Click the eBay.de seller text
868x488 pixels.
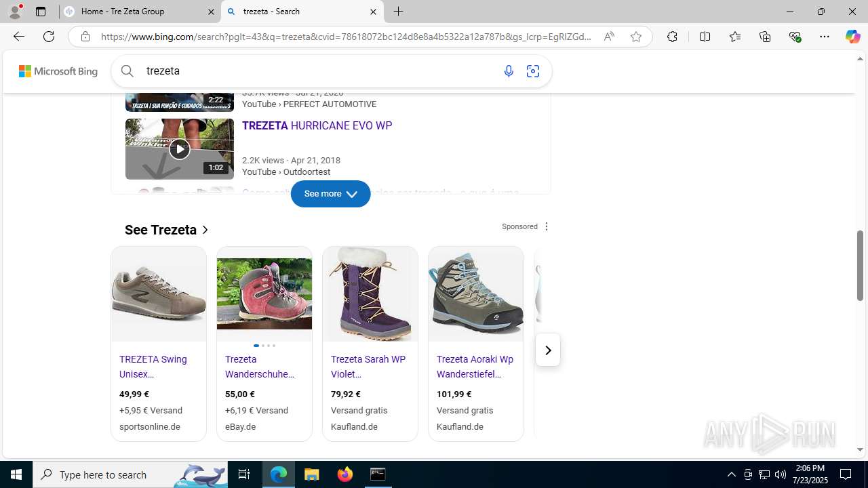[240, 427]
